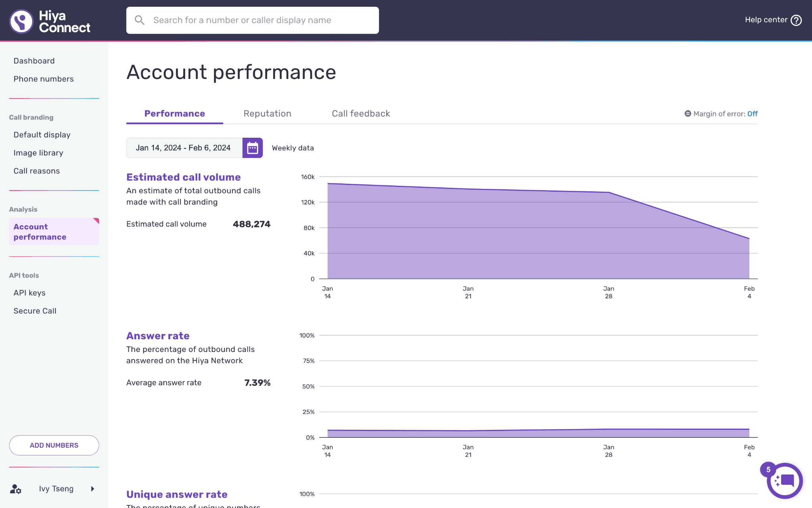This screenshot has height=508, width=812.
Task: Click the Help center link
Action: point(766,20)
